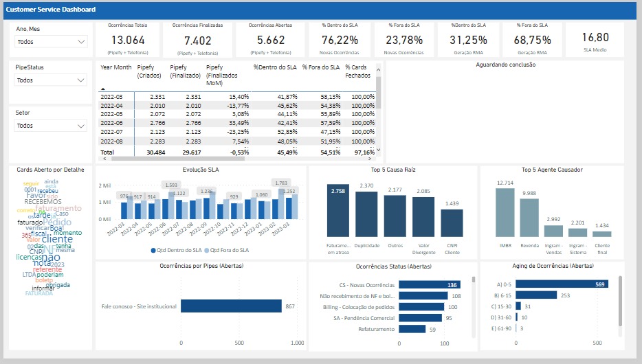
Task: Open the PipeStatus dropdown
Action: pyautogui.click(x=51, y=80)
